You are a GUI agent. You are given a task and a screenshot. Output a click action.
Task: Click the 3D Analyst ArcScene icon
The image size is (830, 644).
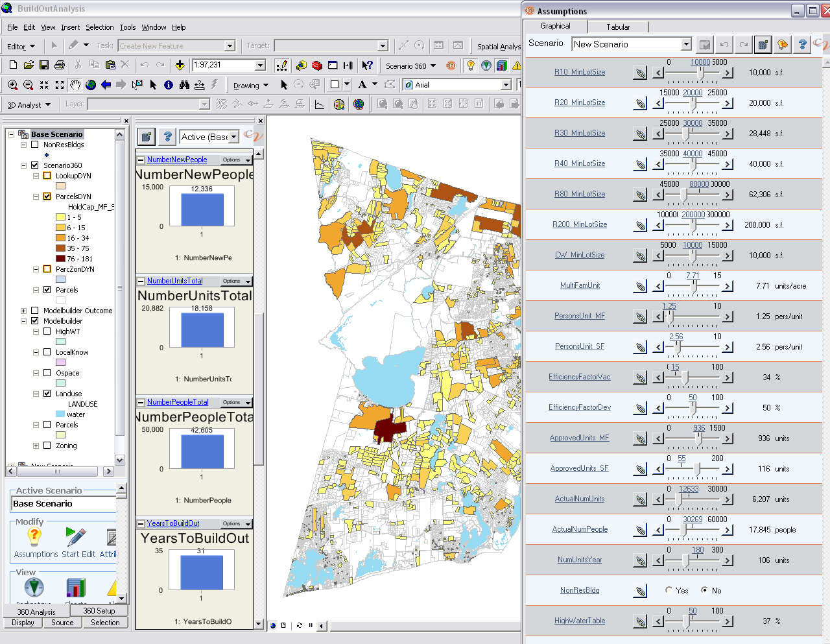339,104
